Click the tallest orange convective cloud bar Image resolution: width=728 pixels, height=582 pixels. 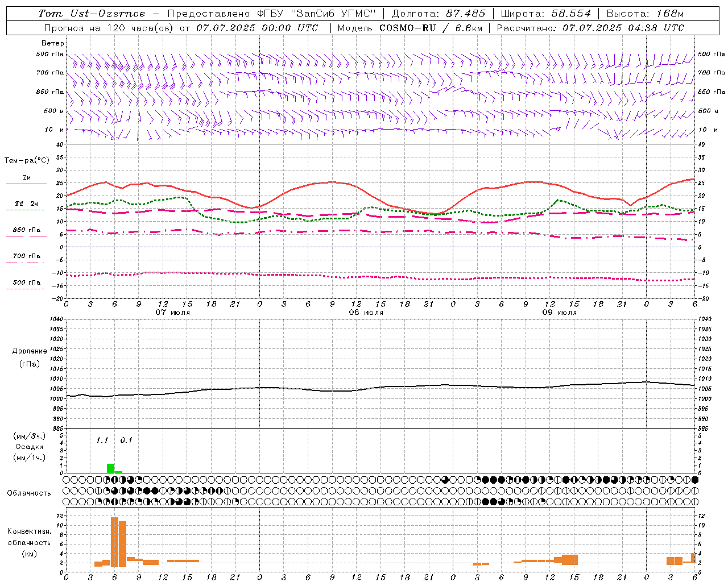114,542
